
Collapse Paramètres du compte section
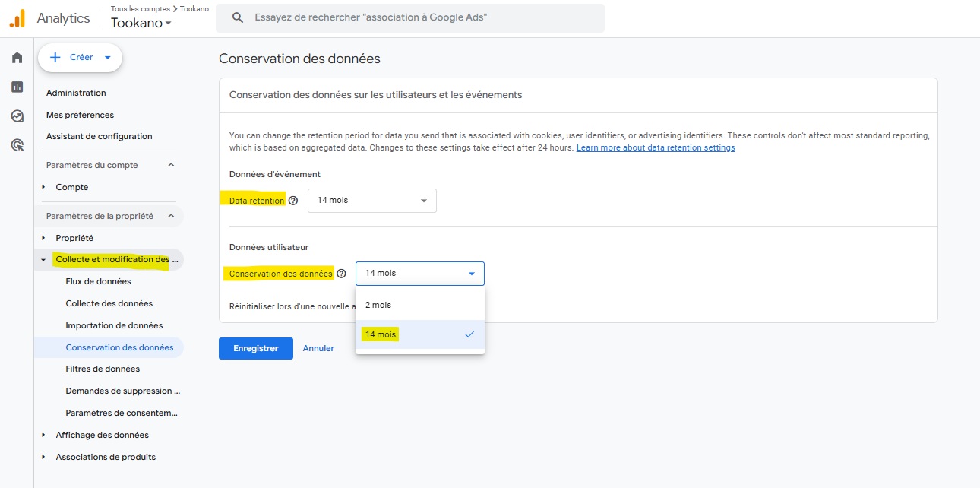click(171, 165)
